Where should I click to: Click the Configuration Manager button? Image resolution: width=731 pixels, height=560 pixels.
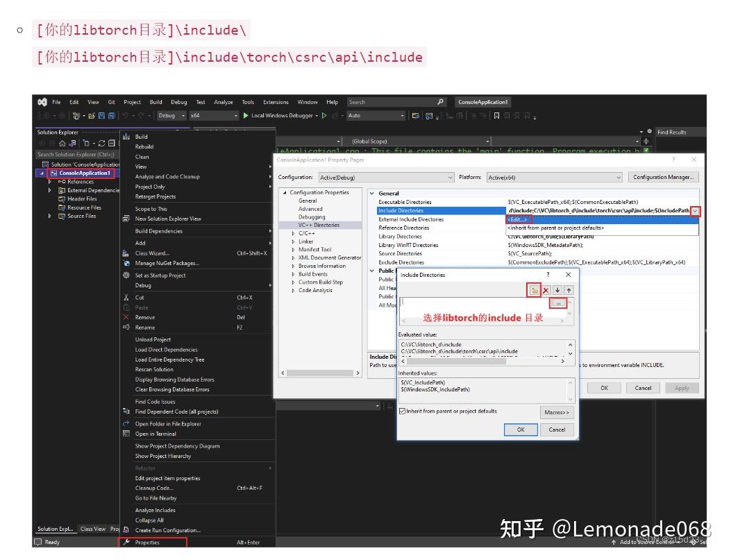664,176
